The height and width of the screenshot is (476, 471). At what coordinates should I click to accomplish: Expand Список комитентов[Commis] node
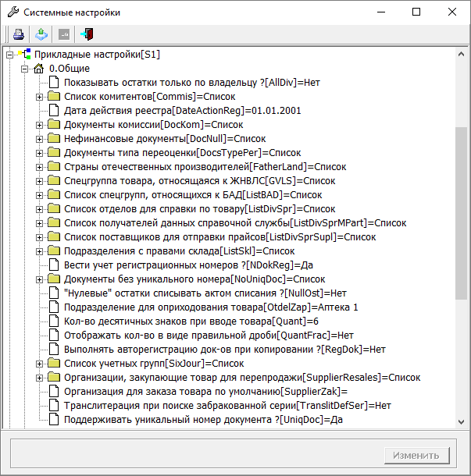pos(39,97)
